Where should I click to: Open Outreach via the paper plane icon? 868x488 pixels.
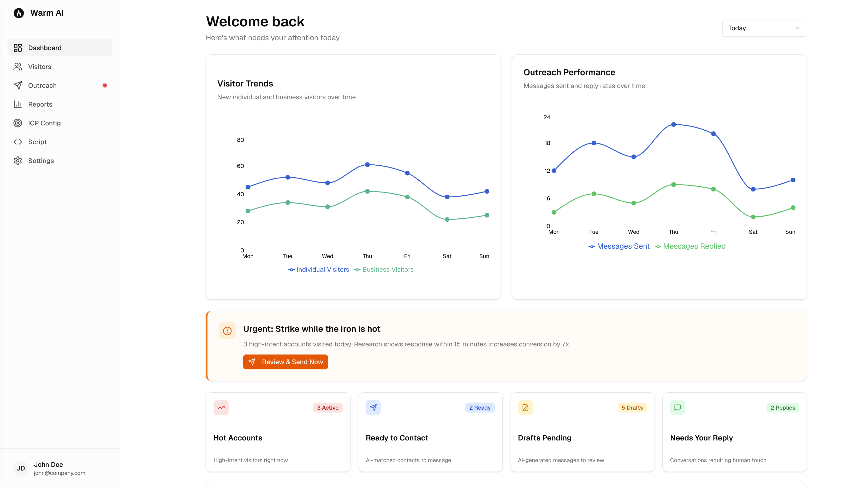pyautogui.click(x=18, y=85)
